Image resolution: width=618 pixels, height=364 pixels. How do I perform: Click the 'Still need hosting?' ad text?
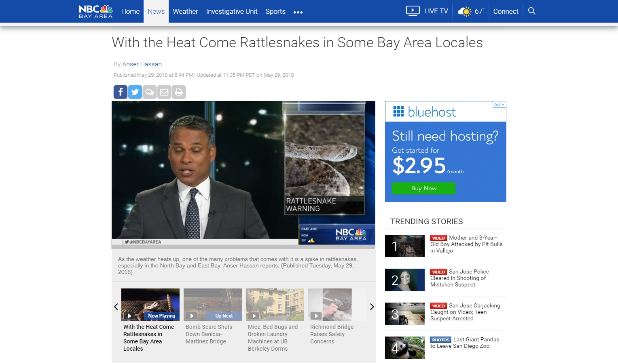[x=445, y=136]
